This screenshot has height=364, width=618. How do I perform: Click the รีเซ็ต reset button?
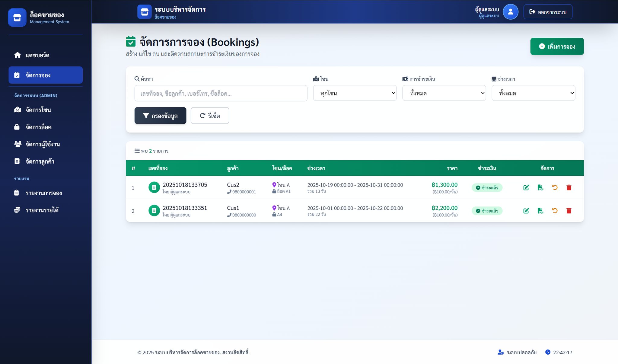point(210,116)
